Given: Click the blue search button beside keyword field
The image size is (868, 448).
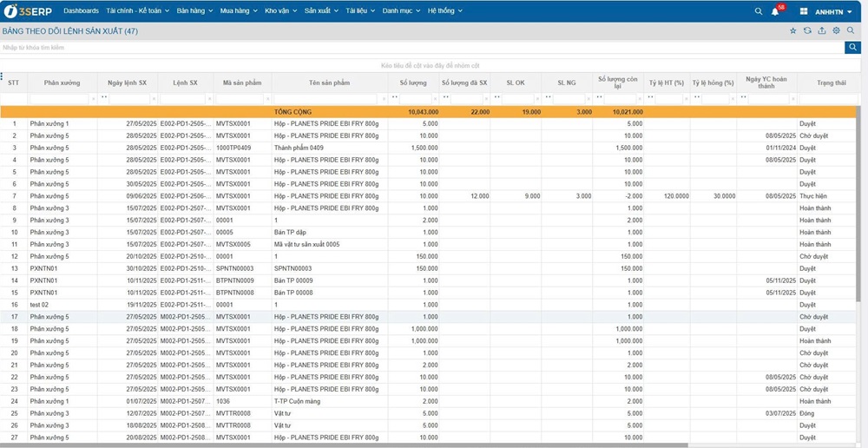Looking at the screenshot, I should pyautogui.click(x=852, y=48).
